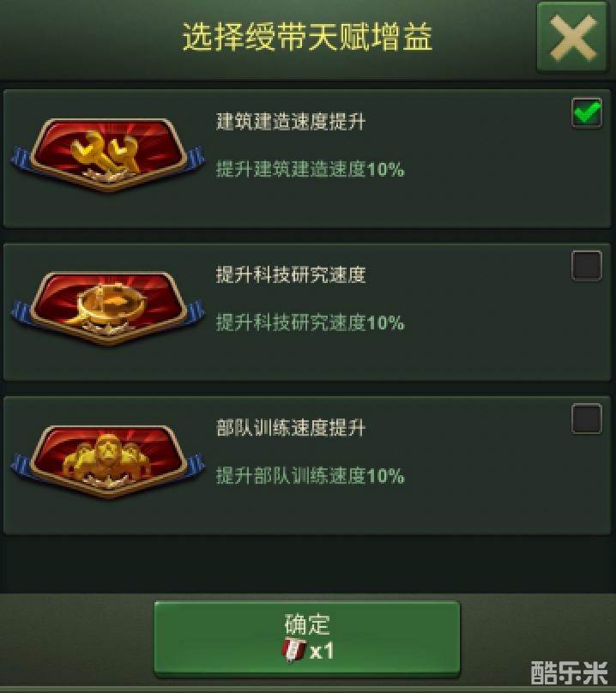Image resolution: width=616 pixels, height=693 pixels.
Task: Click the 提升建筑建造速度10% description
Action: (x=310, y=169)
